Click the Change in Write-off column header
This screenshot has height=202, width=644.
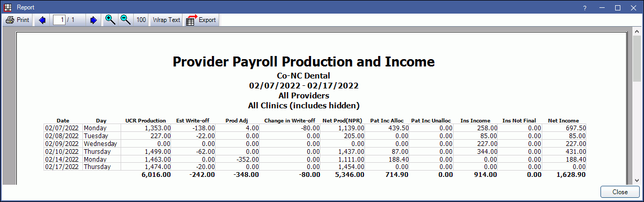pos(289,120)
